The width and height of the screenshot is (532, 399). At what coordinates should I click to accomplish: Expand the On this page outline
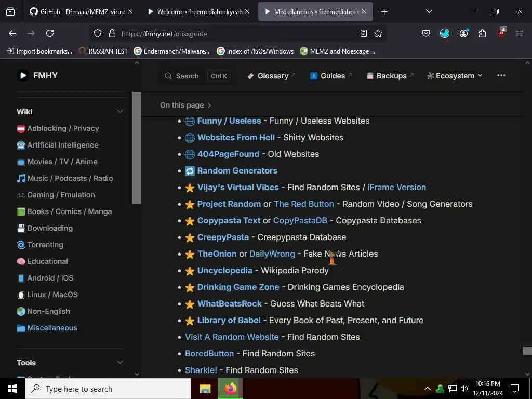[x=185, y=105]
